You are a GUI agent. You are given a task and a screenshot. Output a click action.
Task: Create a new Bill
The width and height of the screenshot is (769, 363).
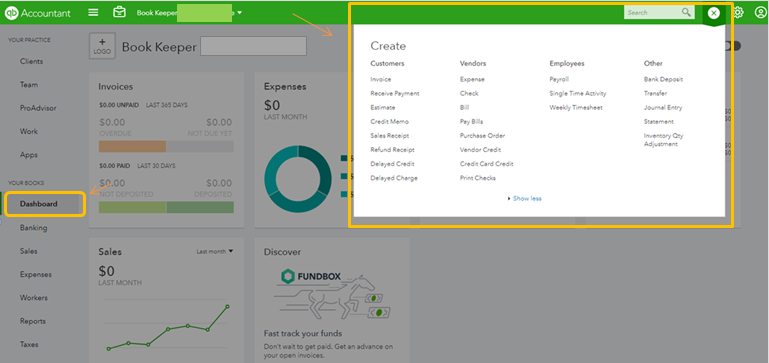tap(464, 107)
